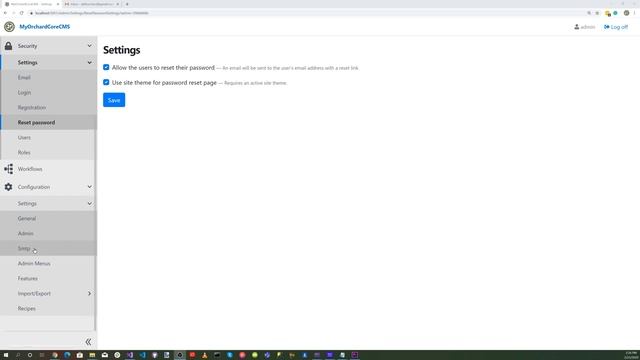Viewport: 640px width, 360px height.
Task: Click the MyOrchardCoreCMS site title link
Action: [x=44, y=27]
